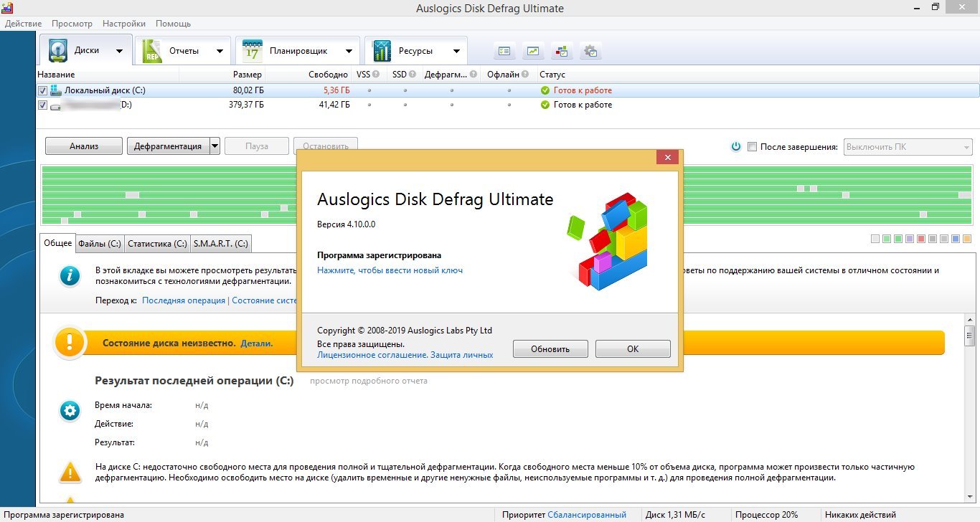Switch to the S.M.A.R.T. (C:) tab
The width and height of the screenshot is (980, 522).
click(x=221, y=244)
